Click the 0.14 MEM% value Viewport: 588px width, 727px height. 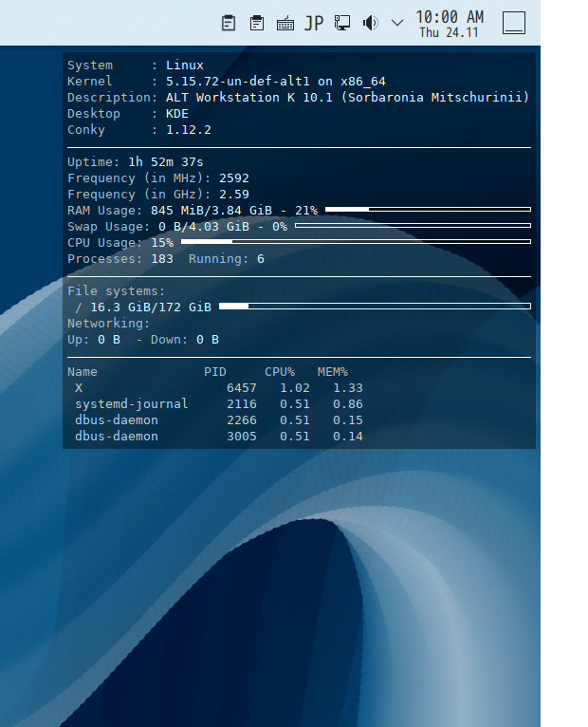point(348,437)
